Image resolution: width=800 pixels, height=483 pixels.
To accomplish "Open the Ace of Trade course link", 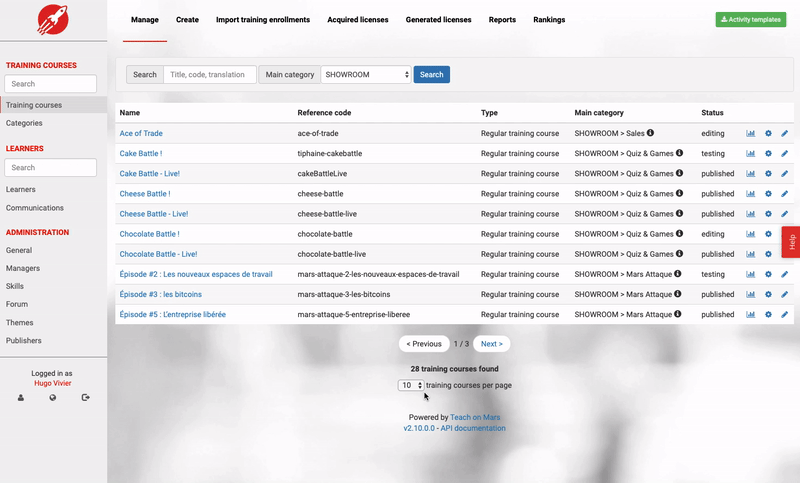I will [141, 133].
